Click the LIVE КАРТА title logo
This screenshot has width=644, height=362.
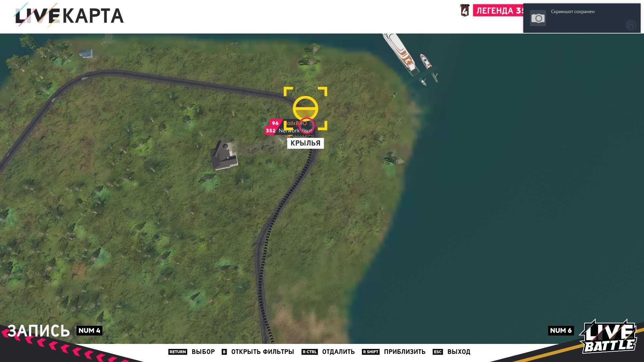point(69,15)
